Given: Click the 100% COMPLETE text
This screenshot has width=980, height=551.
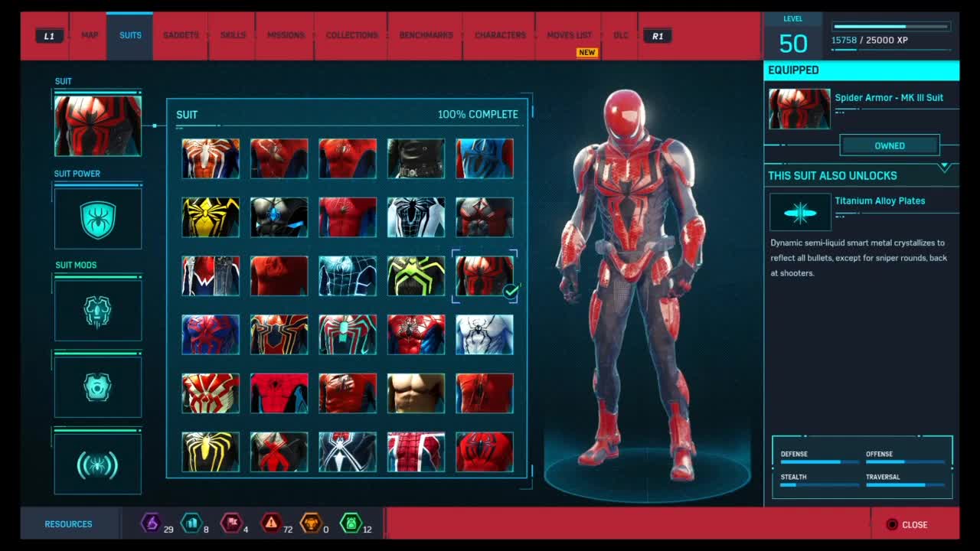Looking at the screenshot, I should click(478, 114).
